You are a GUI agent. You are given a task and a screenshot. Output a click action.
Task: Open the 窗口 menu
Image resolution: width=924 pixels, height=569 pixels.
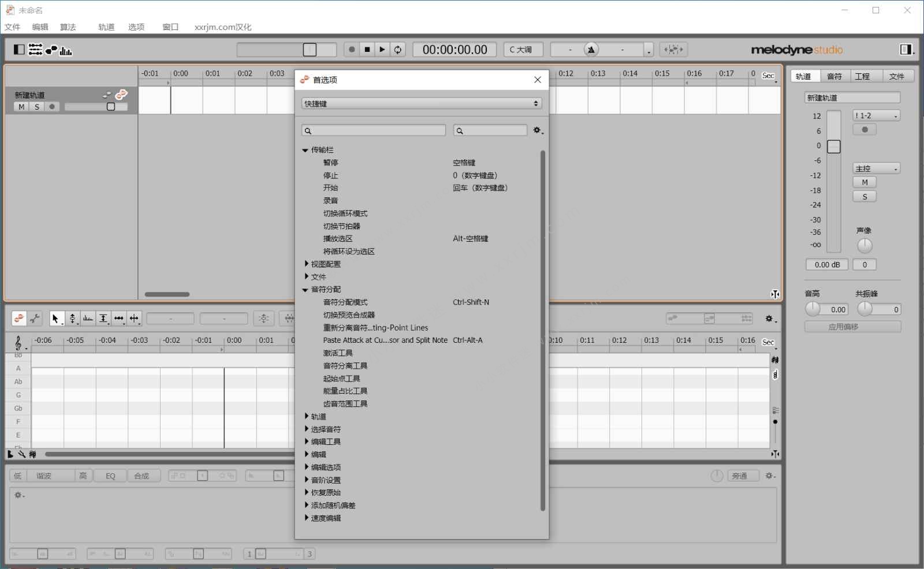[x=170, y=27]
